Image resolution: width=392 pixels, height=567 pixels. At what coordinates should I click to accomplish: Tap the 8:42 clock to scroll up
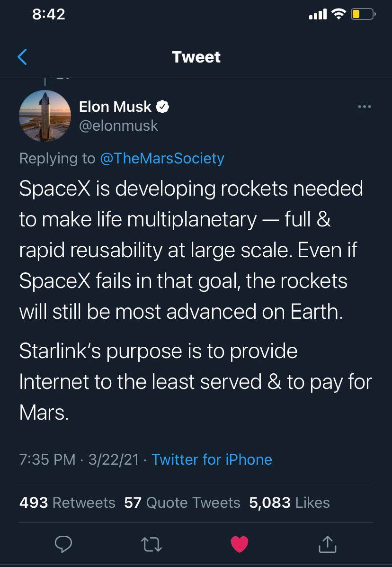49,14
